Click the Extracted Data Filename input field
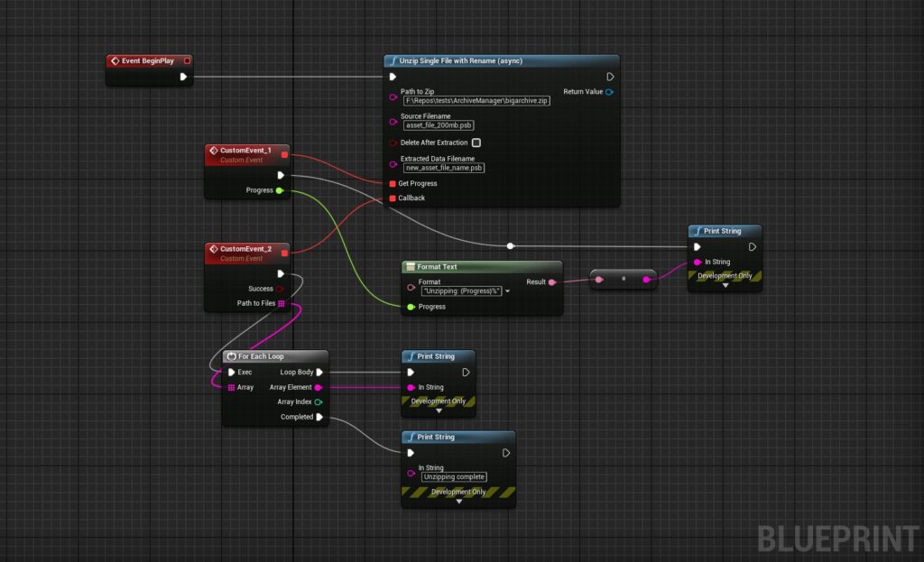 pyautogui.click(x=443, y=168)
